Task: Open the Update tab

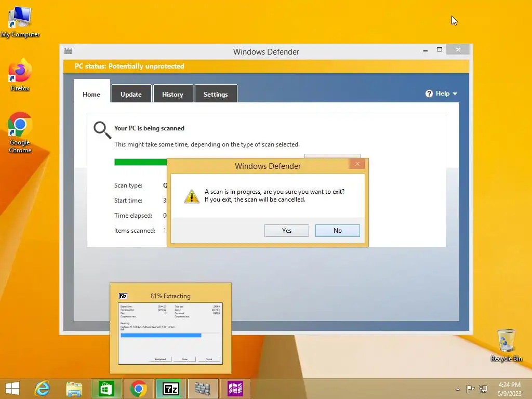Action: [131, 95]
